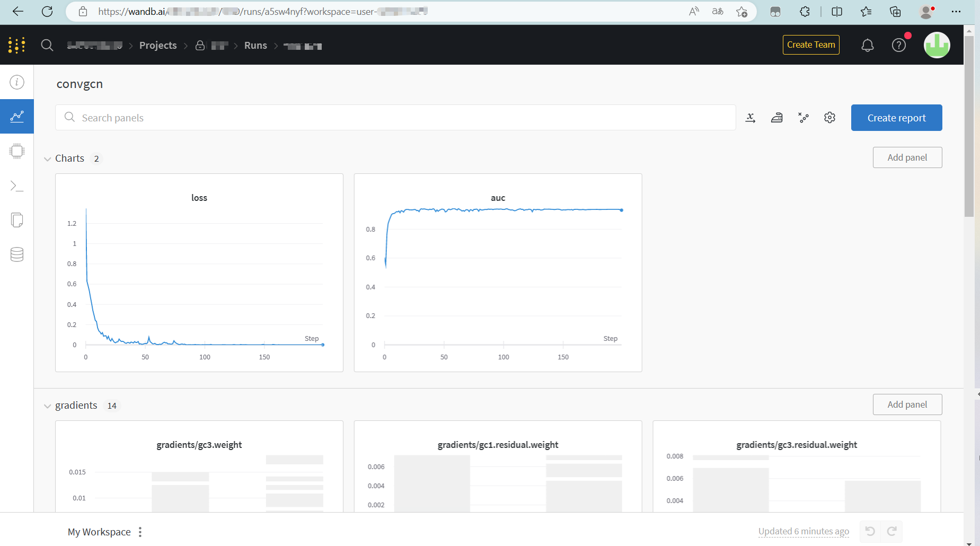Click the outliers scatter icon
980x546 pixels.
tap(804, 118)
